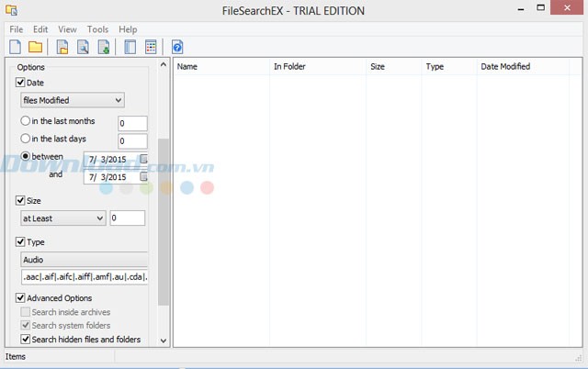Click the FileSearchEX app icon in title bar
This screenshot has width=588, height=369.
(x=12, y=10)
